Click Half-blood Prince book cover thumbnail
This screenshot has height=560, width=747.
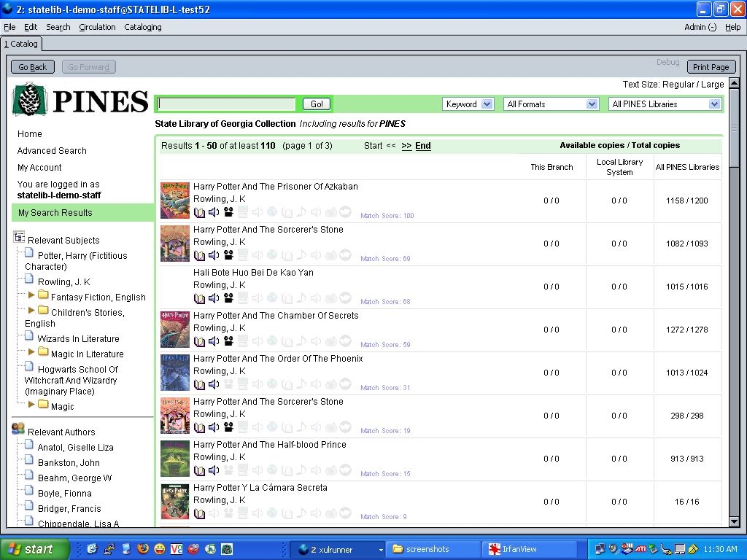[175, 459]
